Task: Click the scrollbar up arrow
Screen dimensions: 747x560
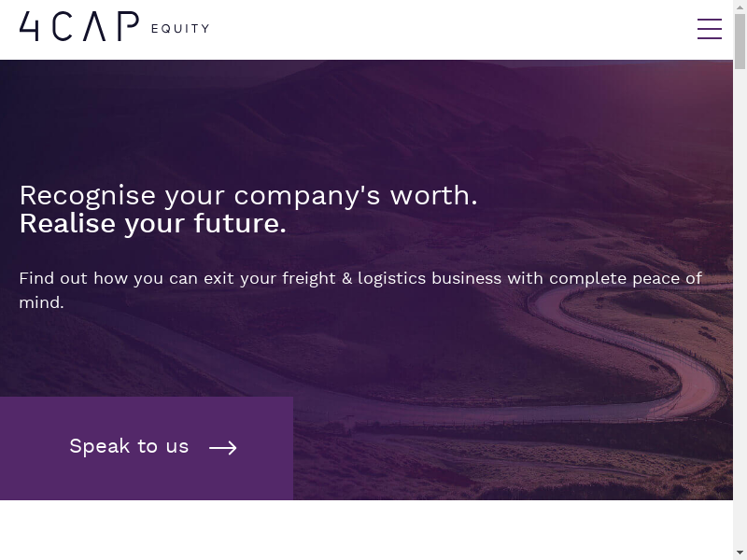Action: coord(740,7)
